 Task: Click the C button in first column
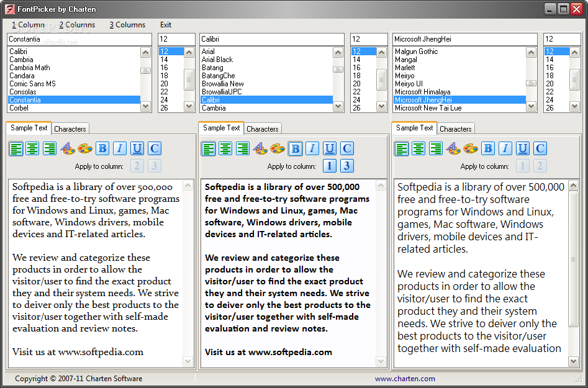[x=155, y=148]
